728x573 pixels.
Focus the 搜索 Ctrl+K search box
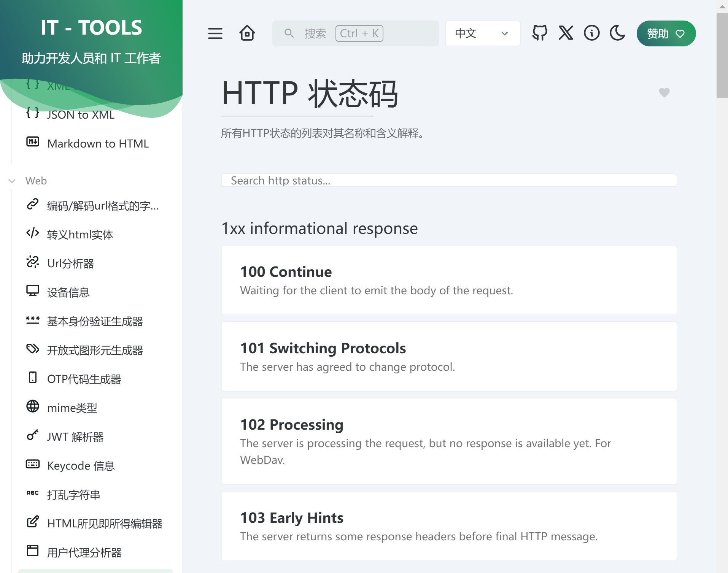pyautogui.click(x=355, y=33)
